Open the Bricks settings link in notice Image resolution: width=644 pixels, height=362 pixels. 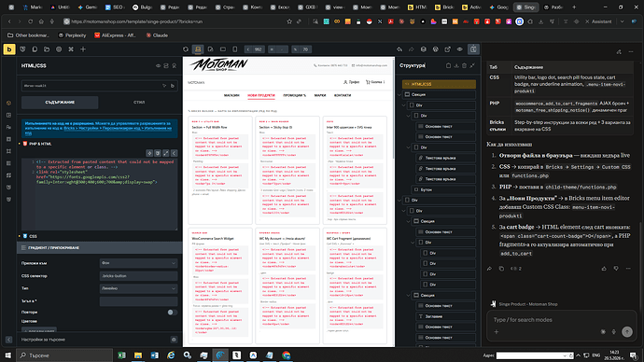pyautogui.click(x=118, y=128)
